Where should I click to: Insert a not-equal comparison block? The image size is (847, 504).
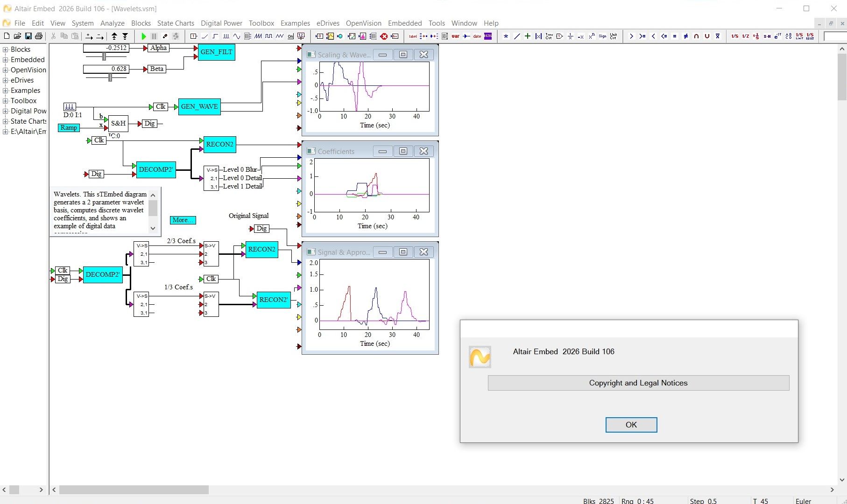click(685, 36)
